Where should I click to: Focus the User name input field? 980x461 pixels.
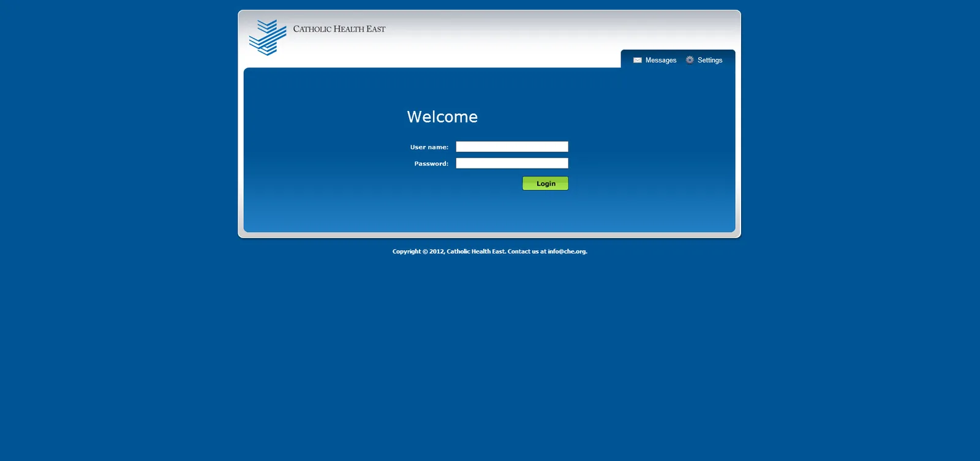512,147
